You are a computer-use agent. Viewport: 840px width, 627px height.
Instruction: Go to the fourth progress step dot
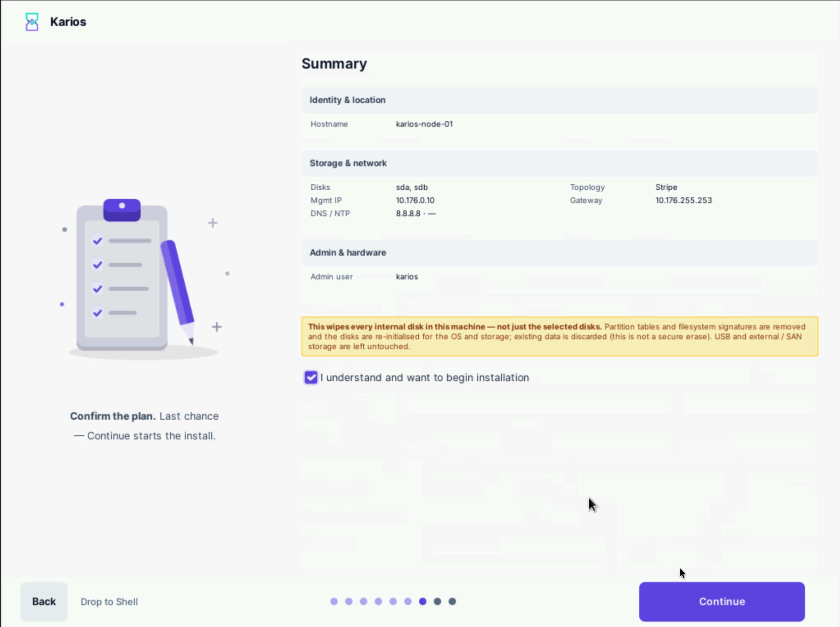tap(378, 602)
